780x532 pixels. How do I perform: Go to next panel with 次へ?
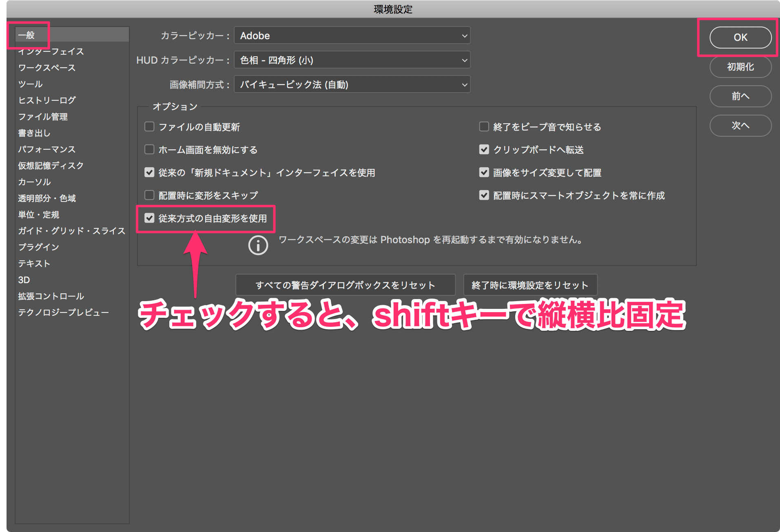point(740,126)
